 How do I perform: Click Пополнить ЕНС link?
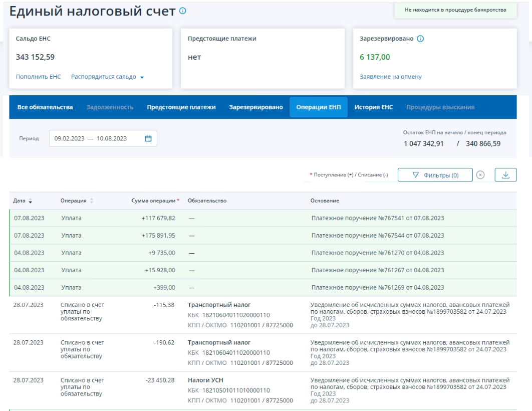[39, 77]
